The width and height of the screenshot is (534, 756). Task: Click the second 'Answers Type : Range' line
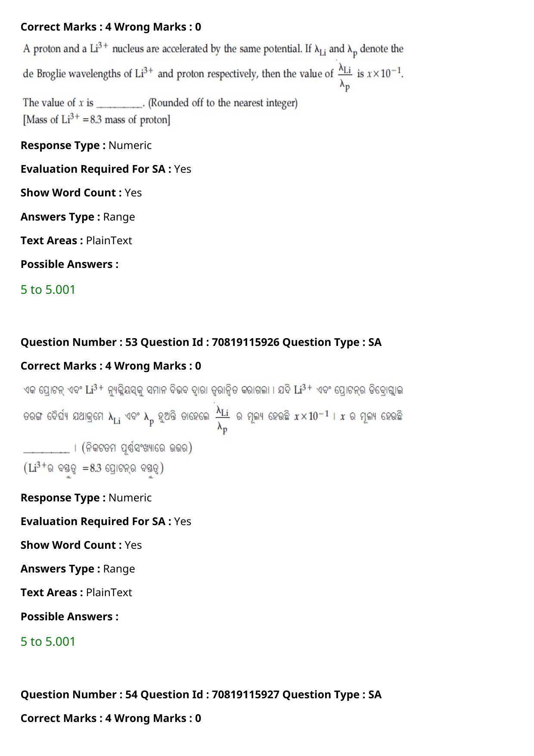(78, 569)
